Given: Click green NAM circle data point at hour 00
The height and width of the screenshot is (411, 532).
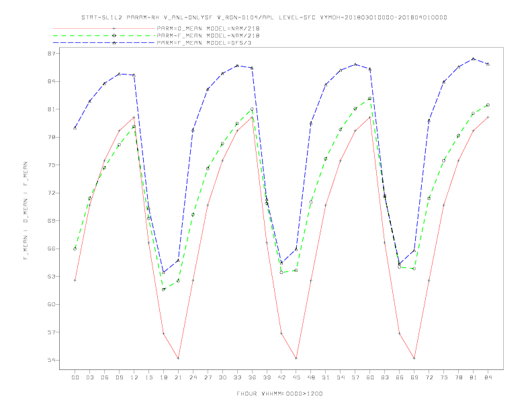Looking at the screenshot, I should pyautogui.click(x=75, y=248).
